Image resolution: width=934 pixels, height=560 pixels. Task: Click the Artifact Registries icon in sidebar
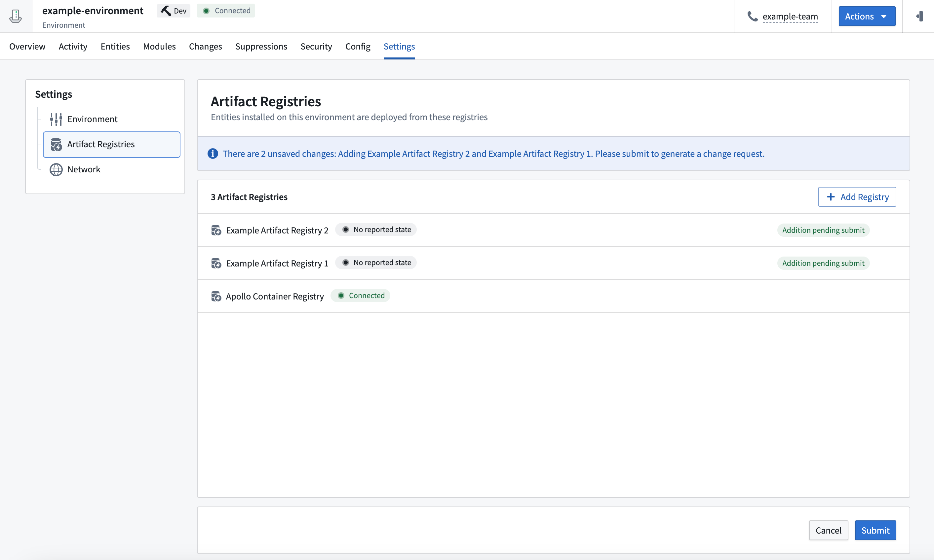click(x=56, y=143)
